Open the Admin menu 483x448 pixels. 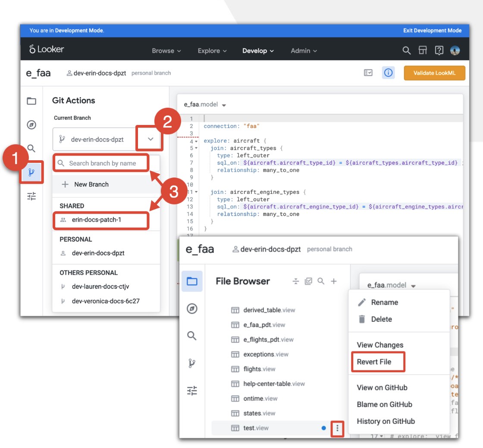coord(304,51)
